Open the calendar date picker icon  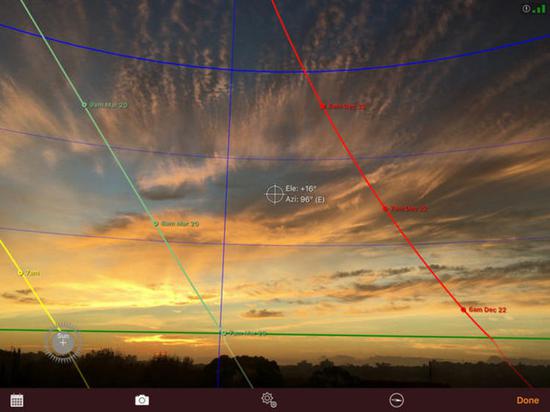click(16, 400)
